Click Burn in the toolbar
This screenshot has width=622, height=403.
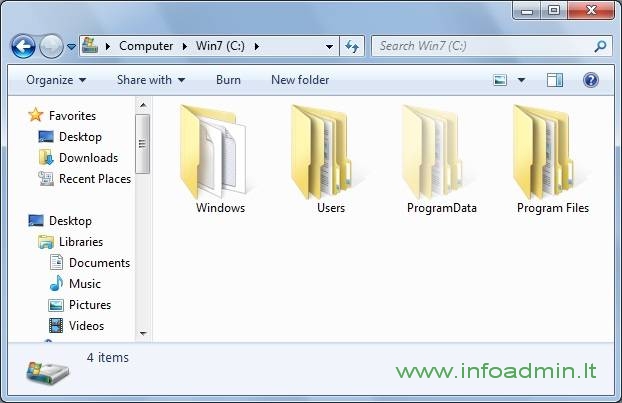[x=228, y=80]
